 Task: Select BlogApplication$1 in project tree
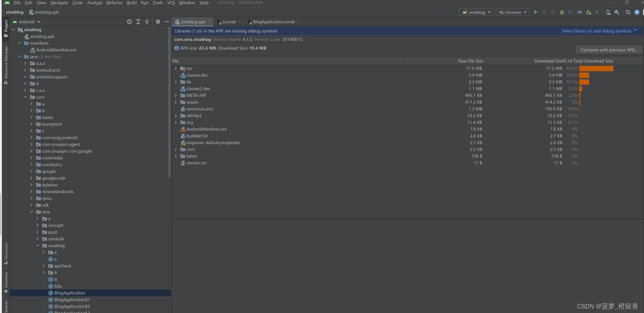(72, 299)
